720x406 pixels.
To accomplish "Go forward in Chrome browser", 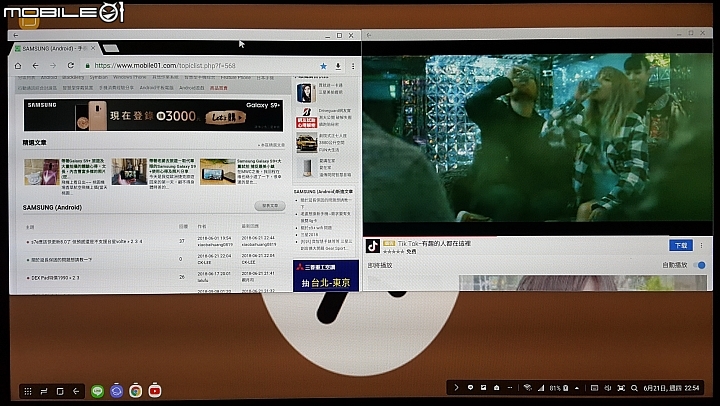I will pyautogui.click(x=53, y=66).
